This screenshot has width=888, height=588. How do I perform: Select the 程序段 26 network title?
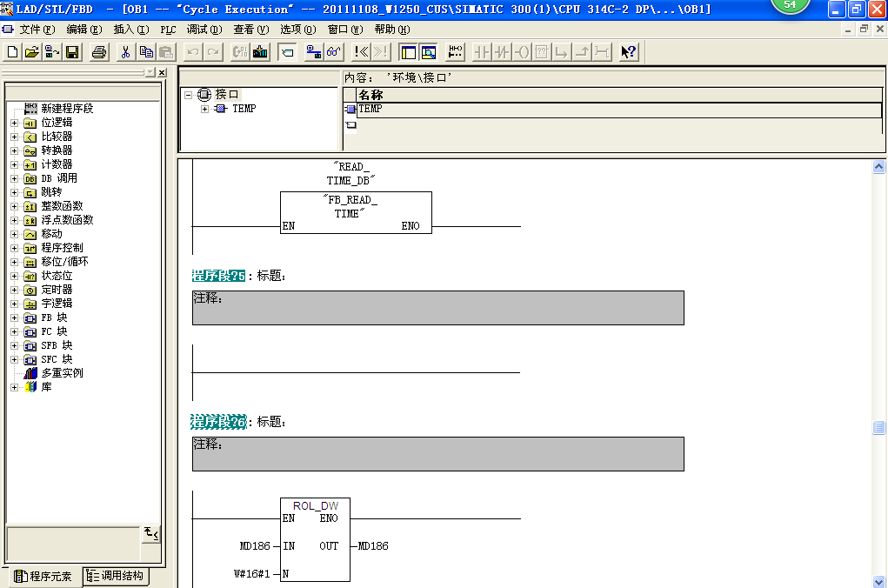pos(218,422)
